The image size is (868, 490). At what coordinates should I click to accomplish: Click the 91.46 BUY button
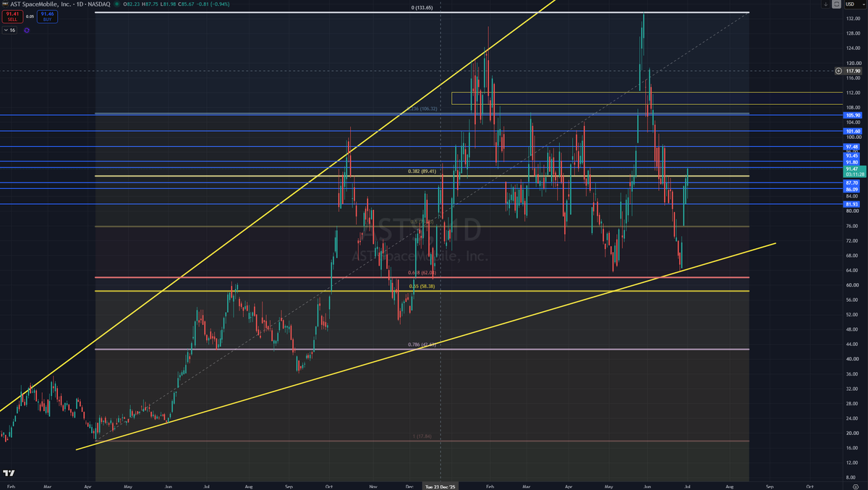(x=49, y=17)
